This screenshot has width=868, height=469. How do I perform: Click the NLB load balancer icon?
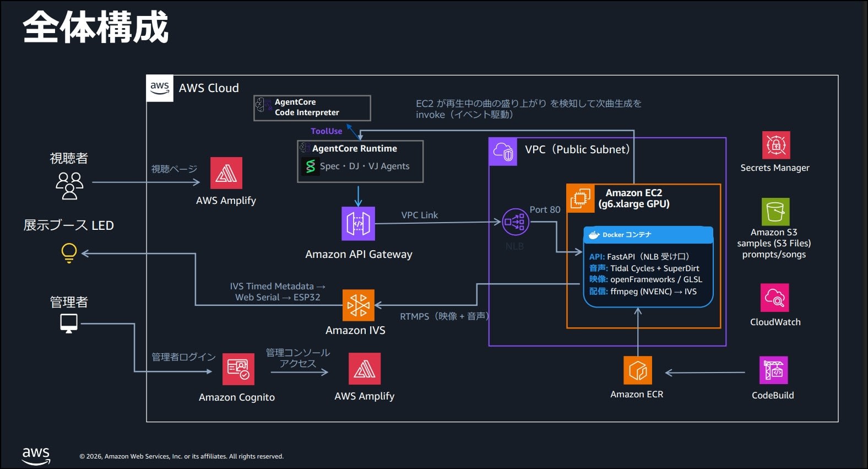[x=516, y=222]
